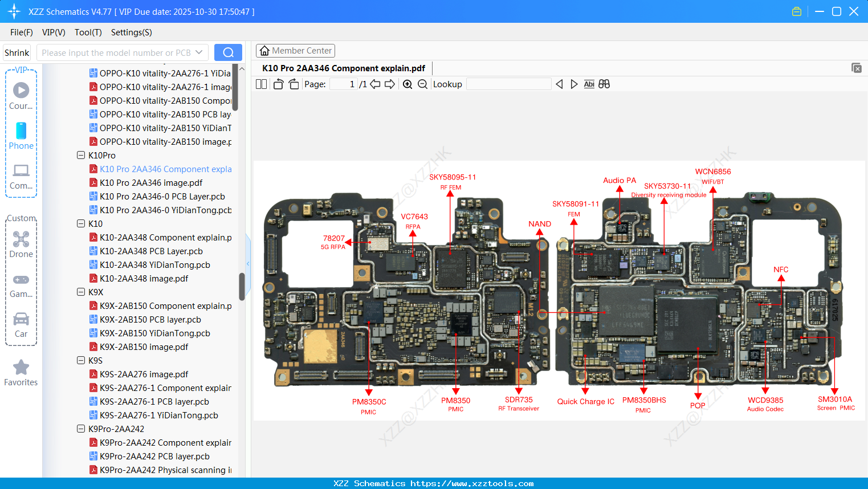The height and width of the screenshot is (489, 868).
Task: Select K10 Pro 2AA346 Component explain file
Action: 165,169
